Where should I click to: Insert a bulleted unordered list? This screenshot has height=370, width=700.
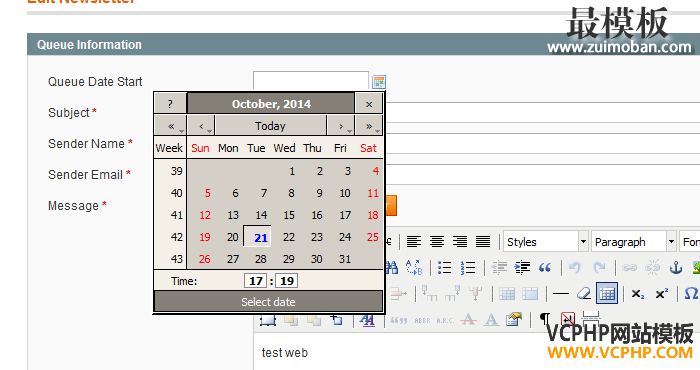point(444,267)
